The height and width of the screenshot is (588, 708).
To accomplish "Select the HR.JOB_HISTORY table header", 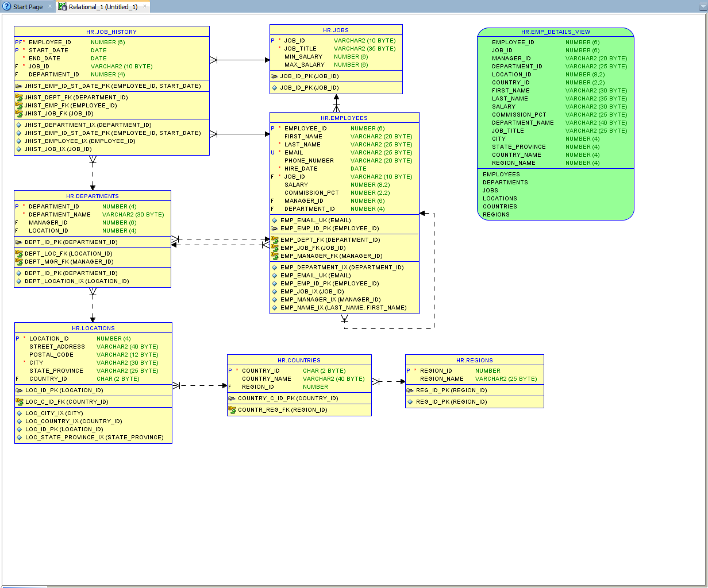I will (111, 32).
